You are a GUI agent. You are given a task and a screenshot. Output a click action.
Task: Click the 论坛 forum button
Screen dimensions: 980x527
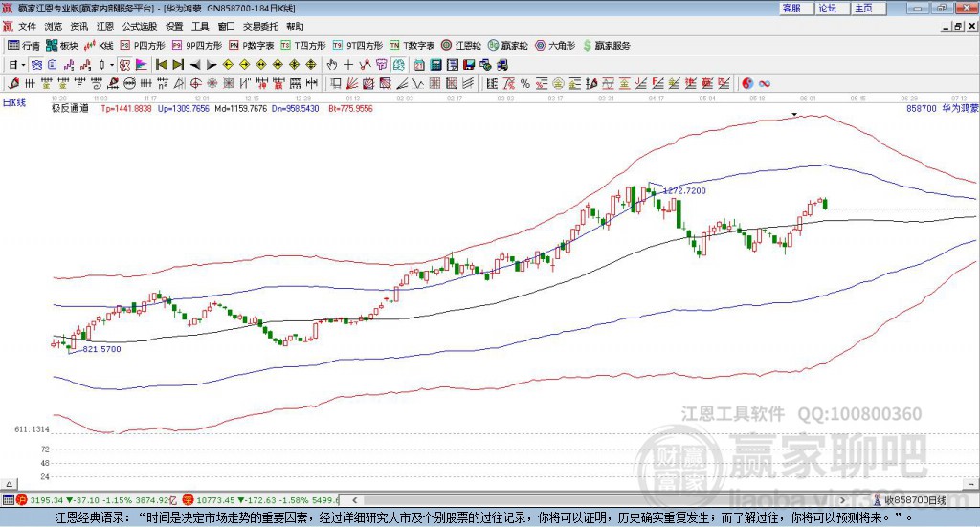tap(832, 8)
